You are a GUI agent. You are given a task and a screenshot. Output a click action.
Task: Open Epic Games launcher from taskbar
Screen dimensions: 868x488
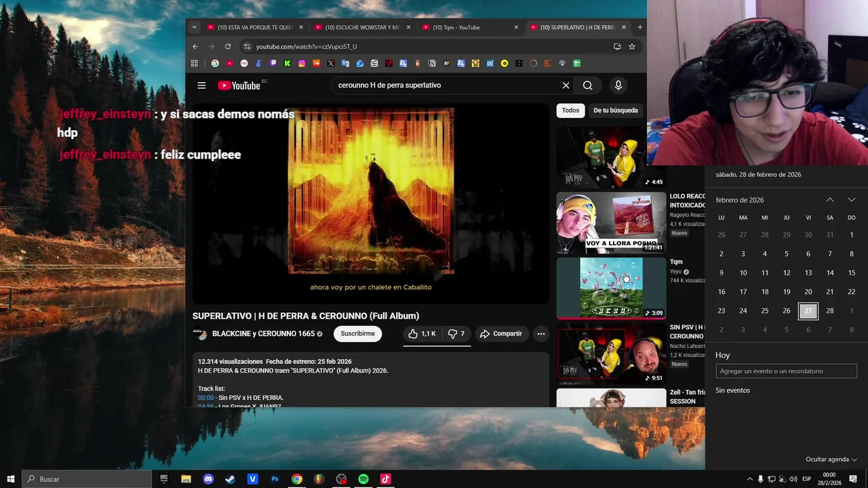click(x=164, y=479)
